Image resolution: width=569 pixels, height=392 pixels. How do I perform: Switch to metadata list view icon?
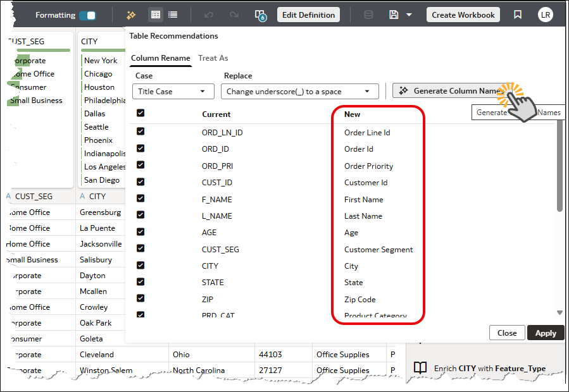[172, 15]
